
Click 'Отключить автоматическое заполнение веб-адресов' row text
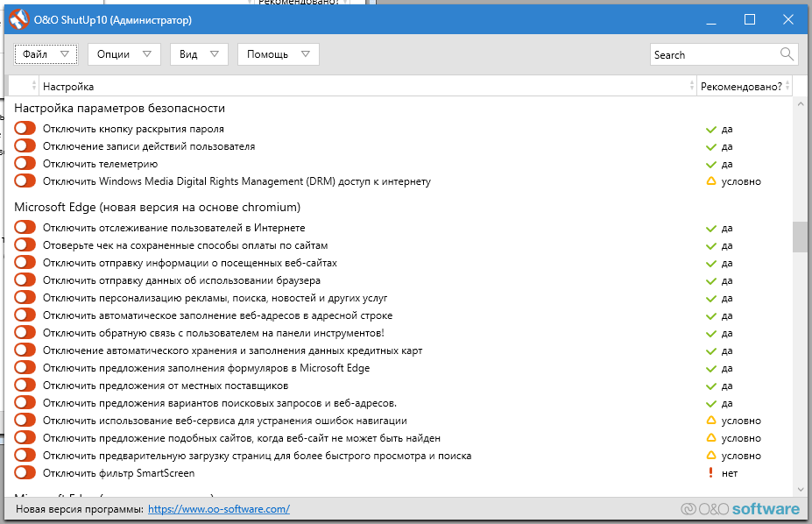point(217,315)
